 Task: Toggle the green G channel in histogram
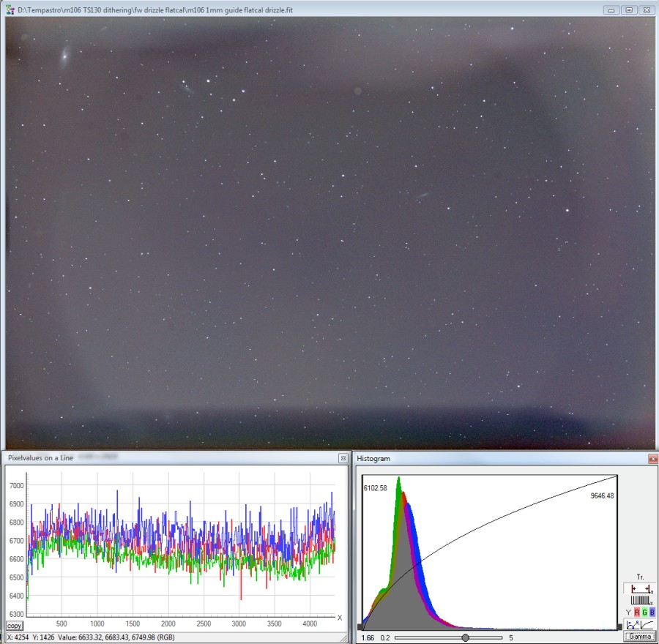pyautogui.click(x=644, y=613)
